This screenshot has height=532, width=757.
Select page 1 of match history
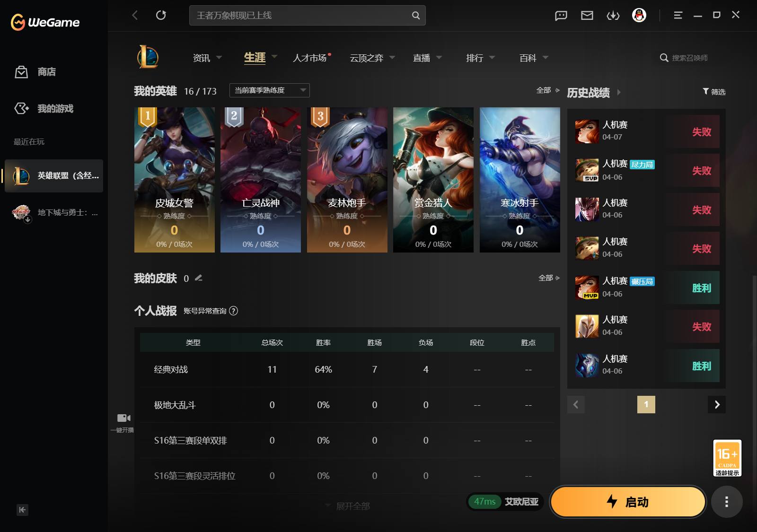tap(646, 404)
